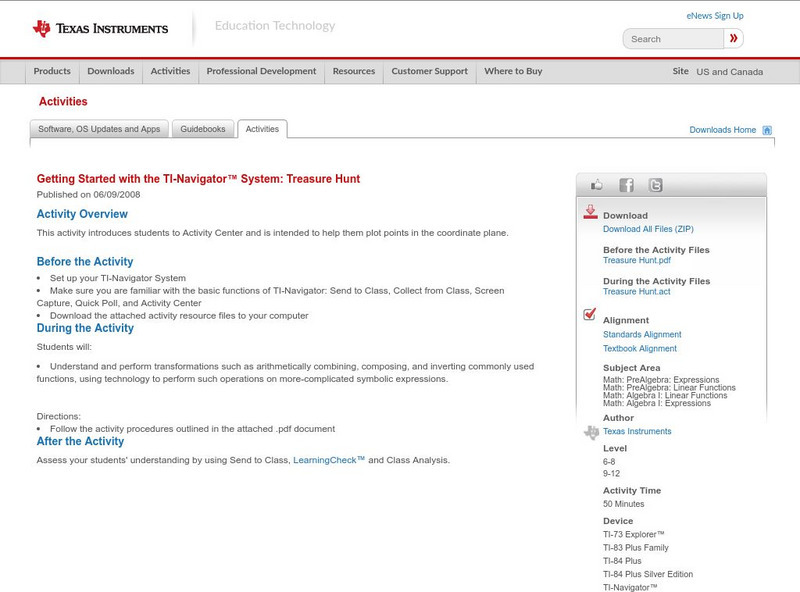Screen dimensions: 800x592
Task: Open the Standards Alignment link
Action: pyautogui.click(x=642, y=334)
